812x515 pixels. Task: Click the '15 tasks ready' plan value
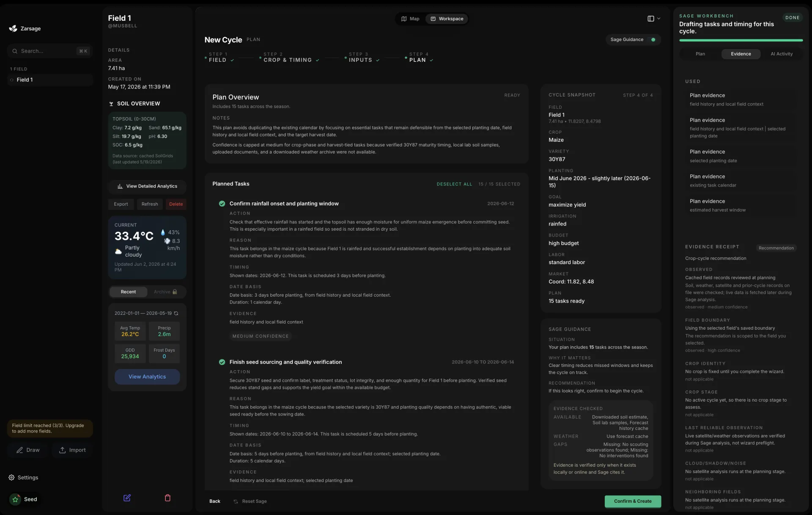[566, 301]
